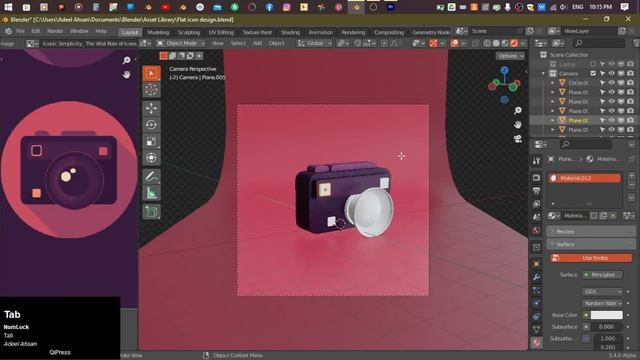Viewport: 640px width, 360px height.
Task: Select the Rotate tool
Action: [x=151, y=125]
